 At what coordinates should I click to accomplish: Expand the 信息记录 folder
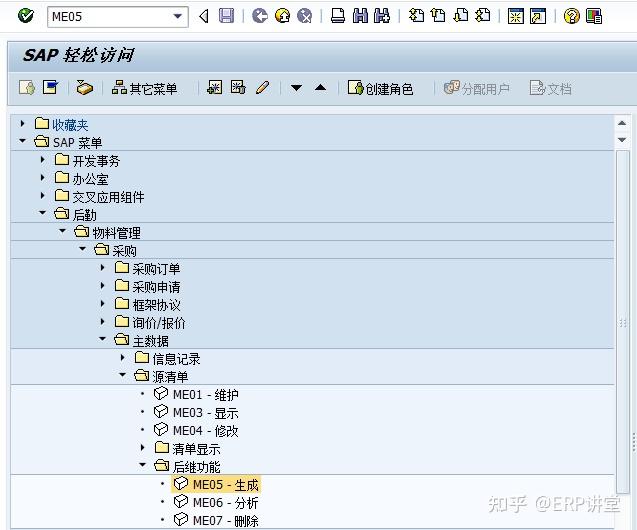point(123,357)
